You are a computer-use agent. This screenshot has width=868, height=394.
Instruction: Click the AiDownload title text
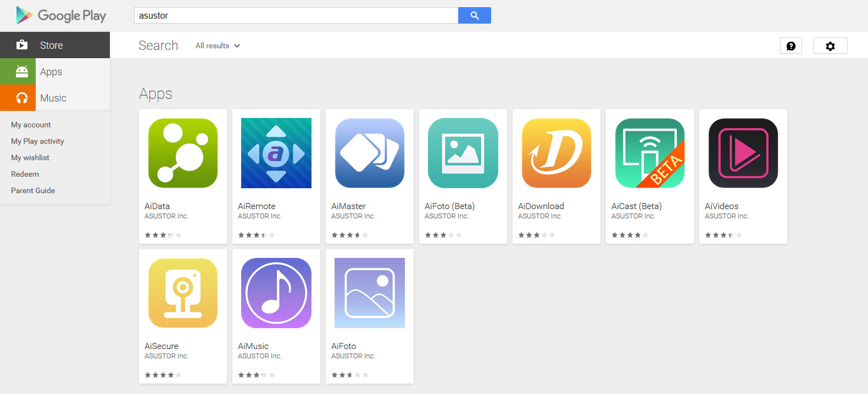[541, 206]
